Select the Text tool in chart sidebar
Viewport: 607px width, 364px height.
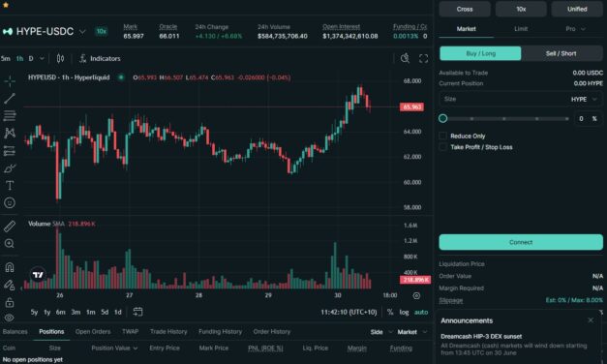(x=10, y=186)
